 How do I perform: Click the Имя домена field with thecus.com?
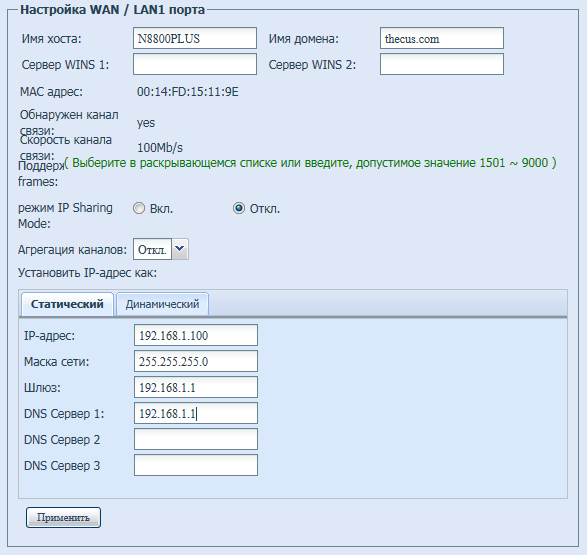(442, 38)
